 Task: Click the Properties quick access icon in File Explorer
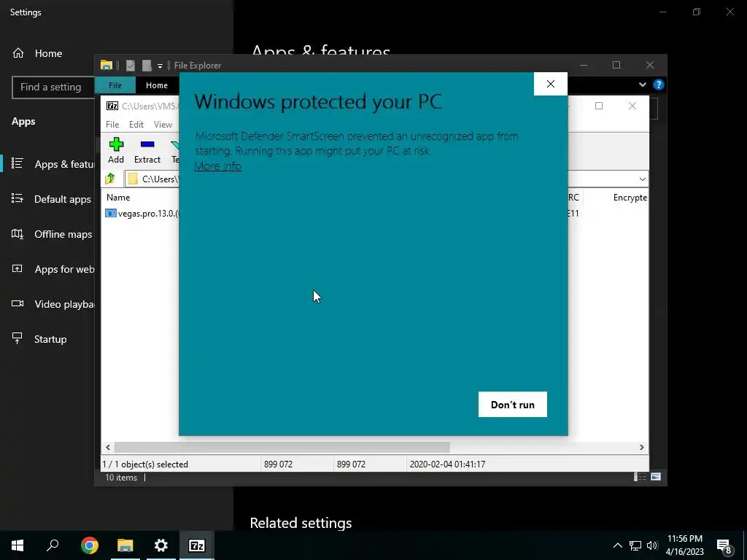tap(130, 65)
